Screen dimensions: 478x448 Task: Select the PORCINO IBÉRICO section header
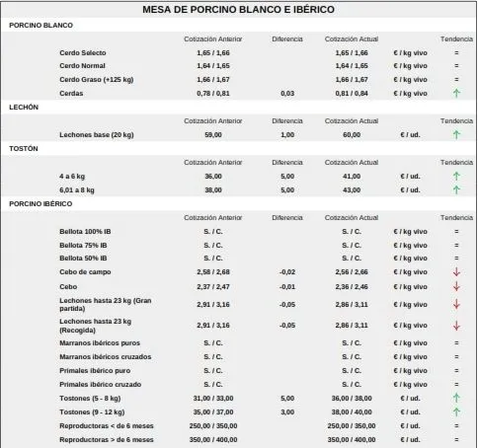click(40, 204)
